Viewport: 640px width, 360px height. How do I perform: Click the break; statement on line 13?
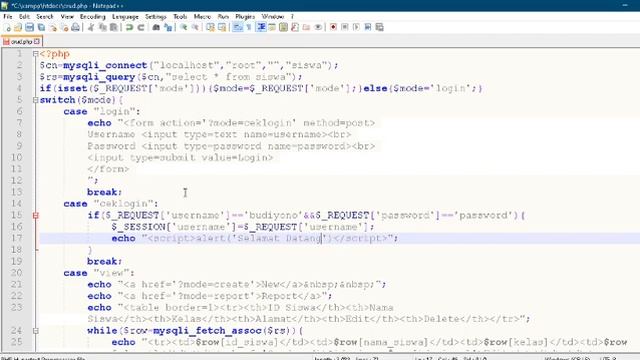coord(104,192)
